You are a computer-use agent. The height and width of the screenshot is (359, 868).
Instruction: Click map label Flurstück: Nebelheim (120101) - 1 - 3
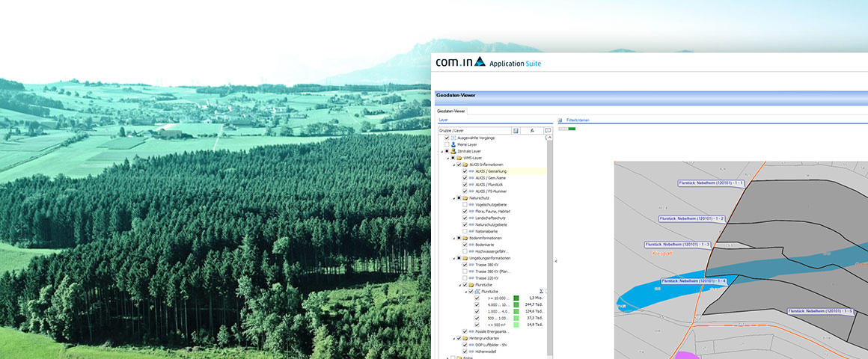tap(678, 245)
